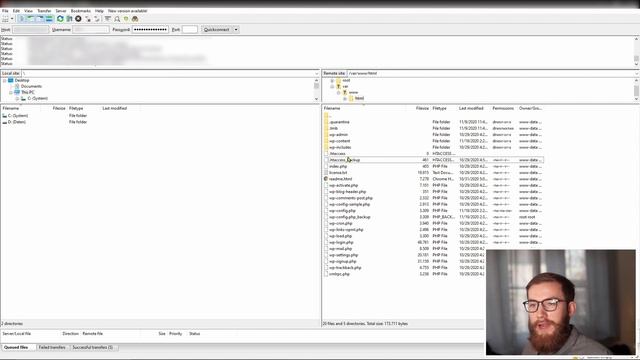Open the New version available menu
This screenshot has height=360, width=640.
tap(127, 11)
